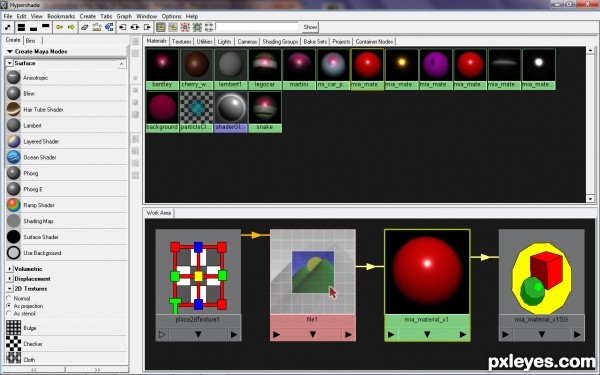Open mia_material_x1SG node center down arrow
This screenshot has height=375, width=600.
[x=541, y=335]
